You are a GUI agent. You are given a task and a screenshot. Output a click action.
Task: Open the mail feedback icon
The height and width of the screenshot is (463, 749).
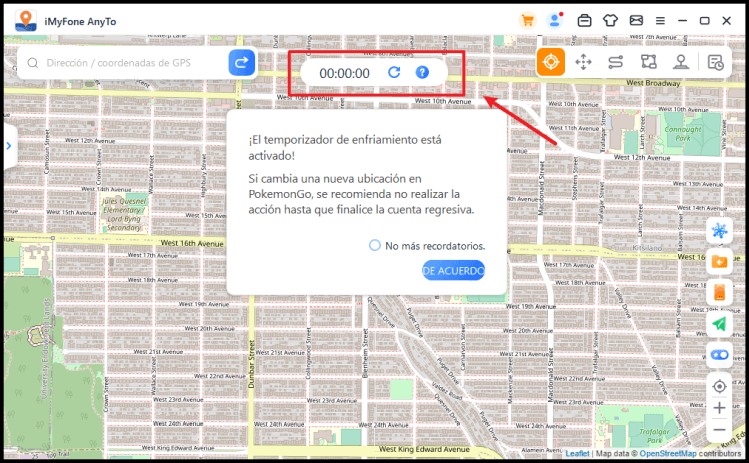[x=636, y=21]
